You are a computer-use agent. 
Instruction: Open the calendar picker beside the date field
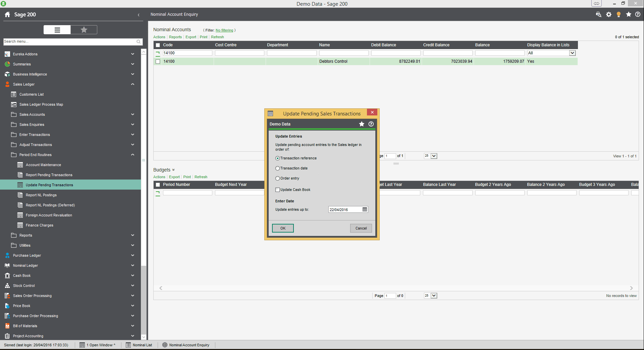click(365, 209)
